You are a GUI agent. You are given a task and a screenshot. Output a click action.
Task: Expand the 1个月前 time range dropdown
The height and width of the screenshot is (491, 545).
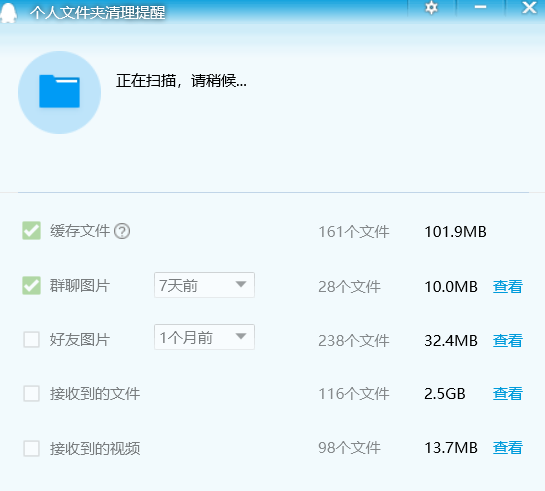point(204,337)
